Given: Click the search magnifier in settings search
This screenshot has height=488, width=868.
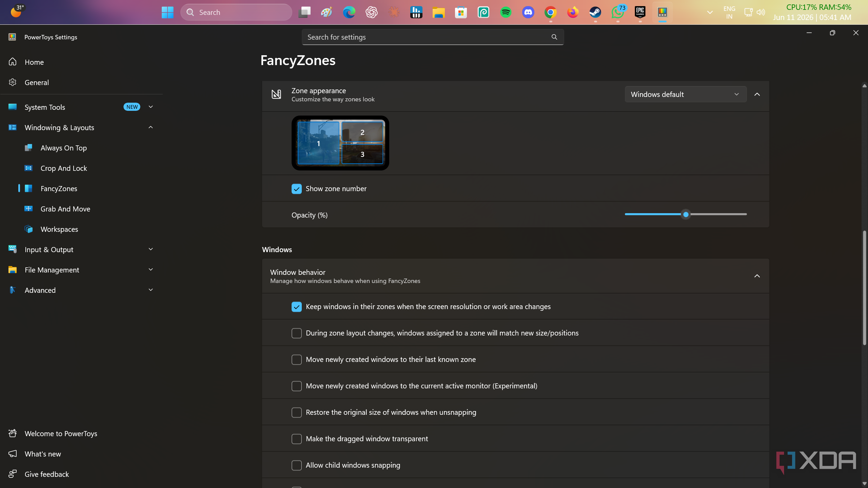Looking at the screenshot, I should tap(554, 37).
